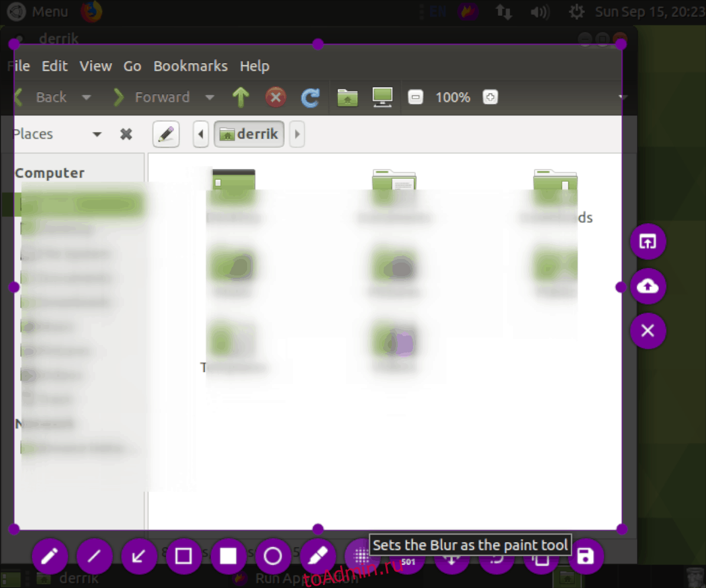This screenshot has width=706, height=588.
Task: Upload the capture via cloud icon
Action: [648, 287]
